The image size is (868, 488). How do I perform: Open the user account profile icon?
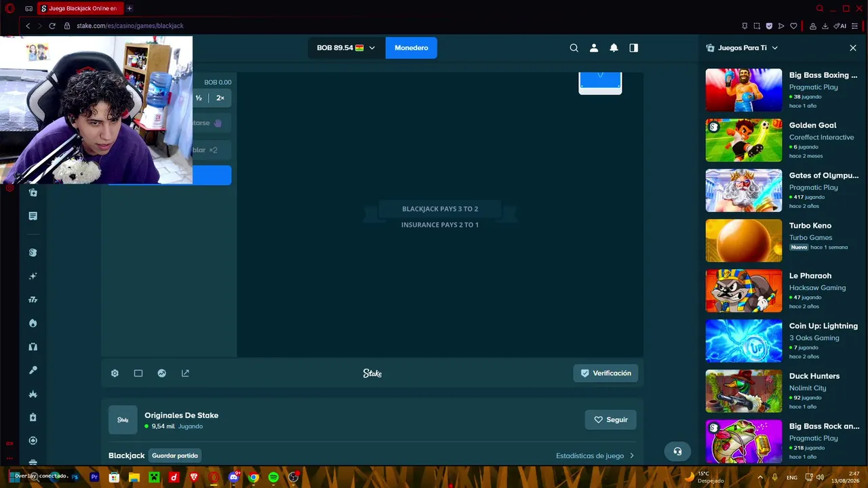[594, 48]
